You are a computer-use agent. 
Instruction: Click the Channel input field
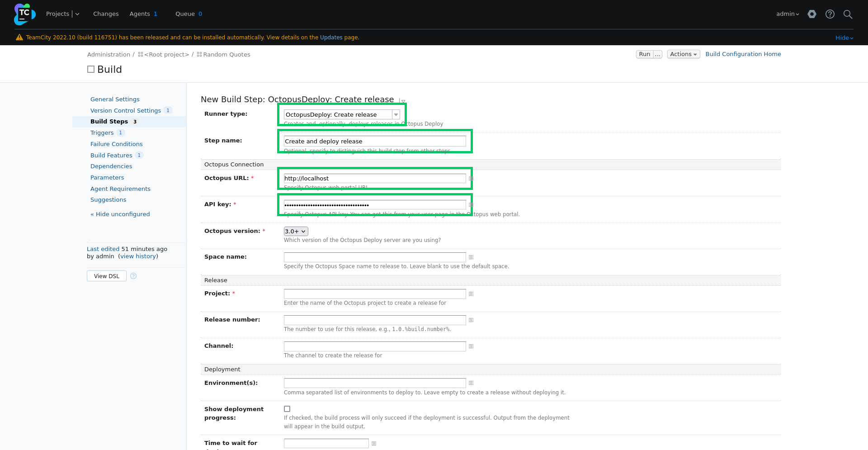pos(375,346)
